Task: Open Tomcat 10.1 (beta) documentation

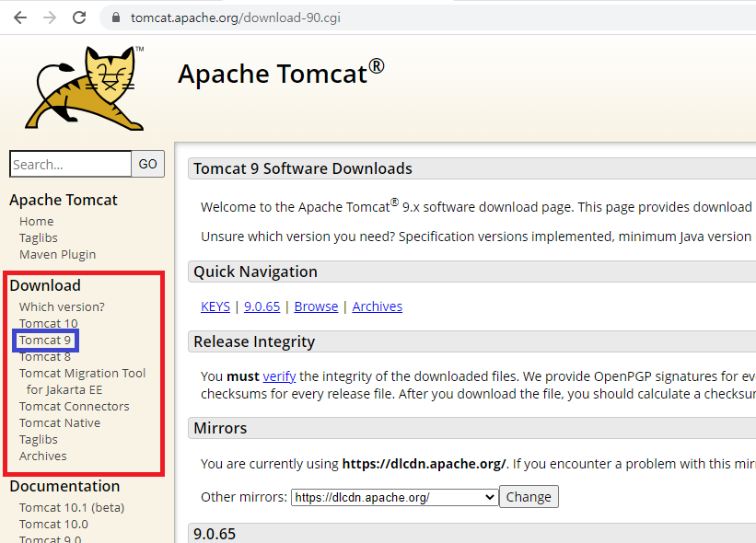Action: pos(72,508)
